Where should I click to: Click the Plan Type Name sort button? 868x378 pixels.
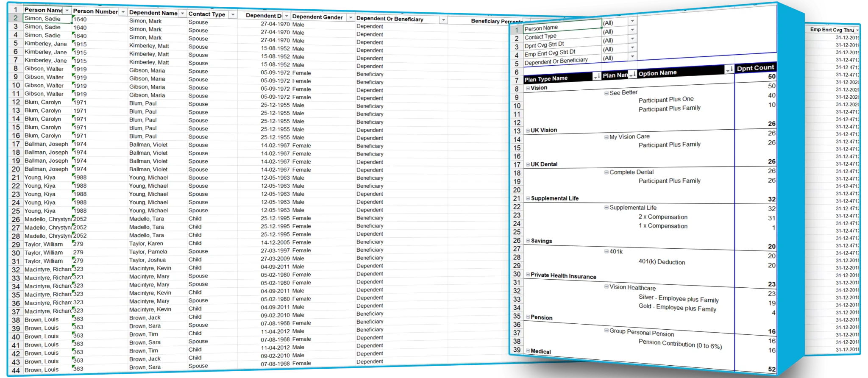click(596, 76)
